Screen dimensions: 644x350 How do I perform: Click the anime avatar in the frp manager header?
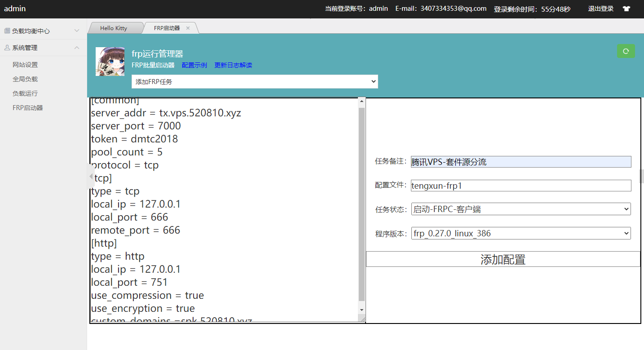(110, 61)
